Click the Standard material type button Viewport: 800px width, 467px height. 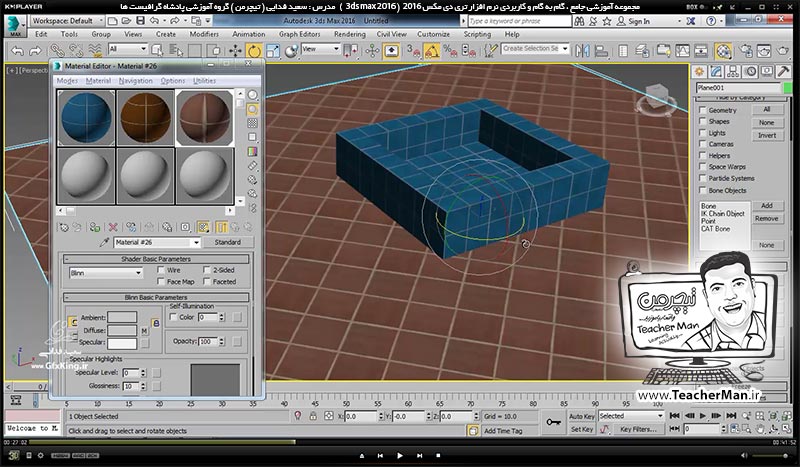point(228,242)
